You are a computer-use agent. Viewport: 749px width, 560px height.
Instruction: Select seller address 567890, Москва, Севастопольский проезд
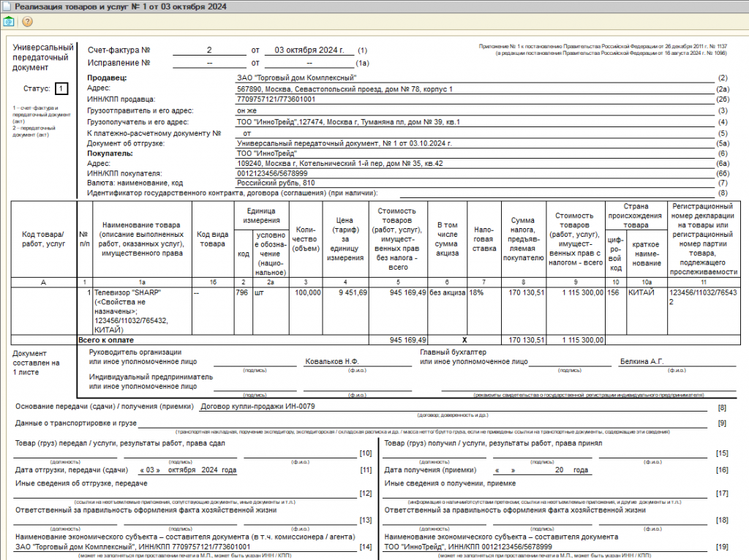tap(345, 89)
